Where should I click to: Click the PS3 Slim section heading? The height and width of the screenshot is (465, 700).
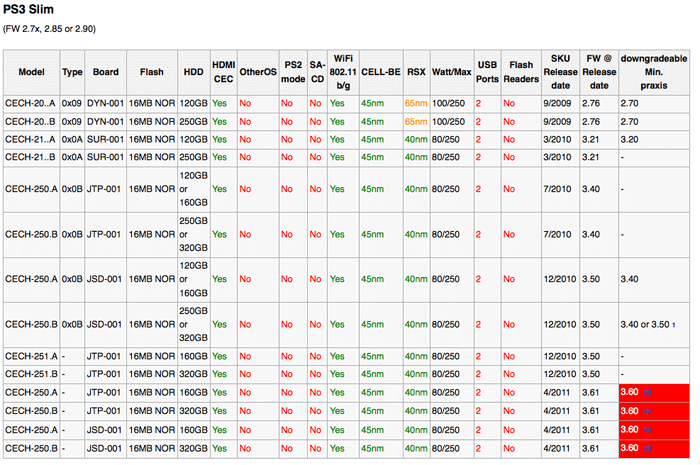click(39, 9)
